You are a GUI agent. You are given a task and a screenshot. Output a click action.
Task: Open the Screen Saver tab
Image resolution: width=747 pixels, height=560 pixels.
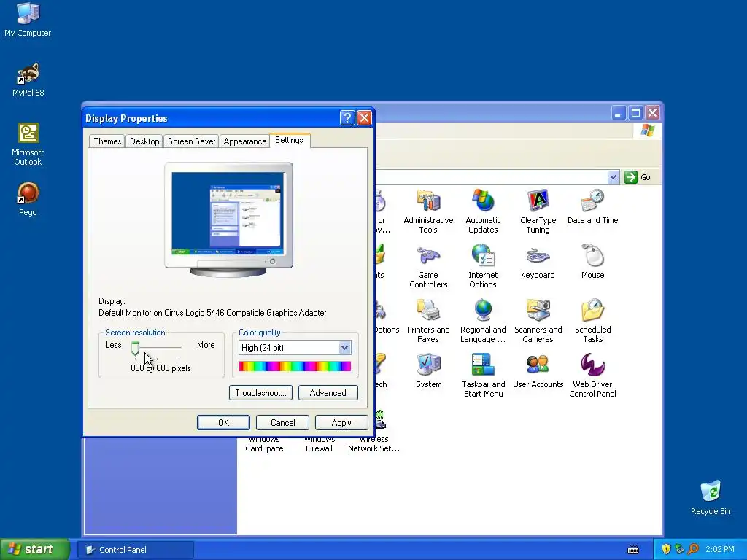point(192,141)
